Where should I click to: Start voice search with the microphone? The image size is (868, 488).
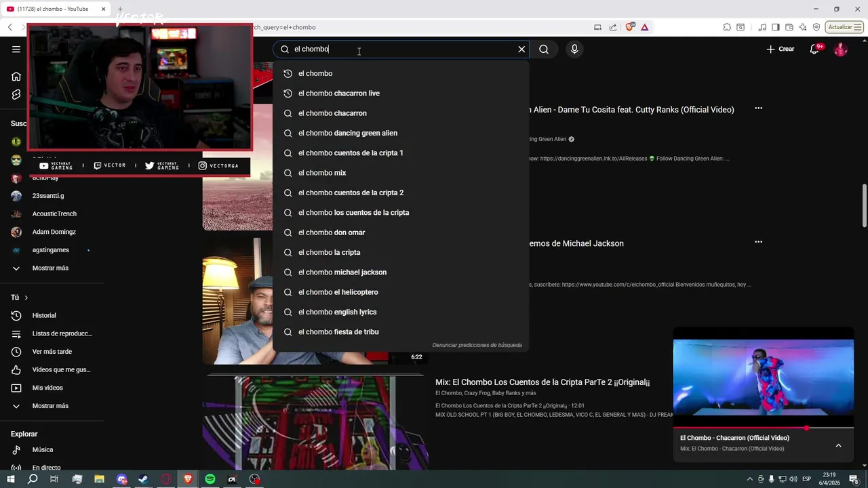(574, 49)
